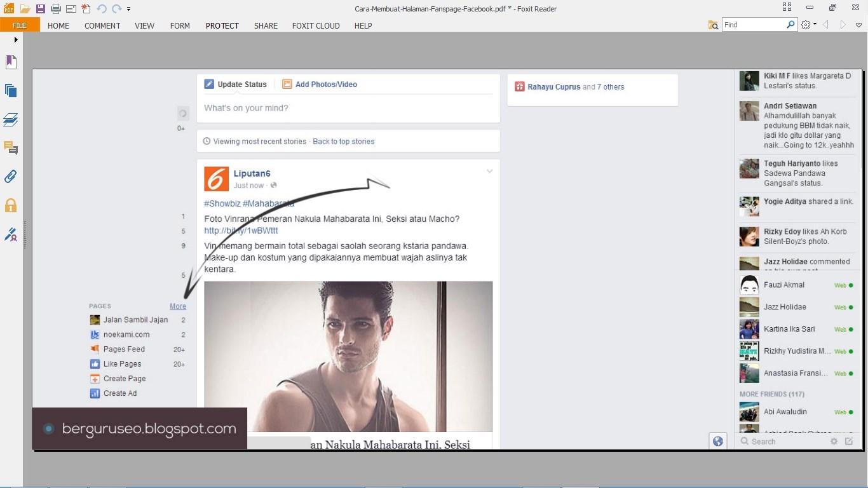868x488 pixels.
Task: Click Add Photos/Video in the page
Action: (x=326, y=85)
